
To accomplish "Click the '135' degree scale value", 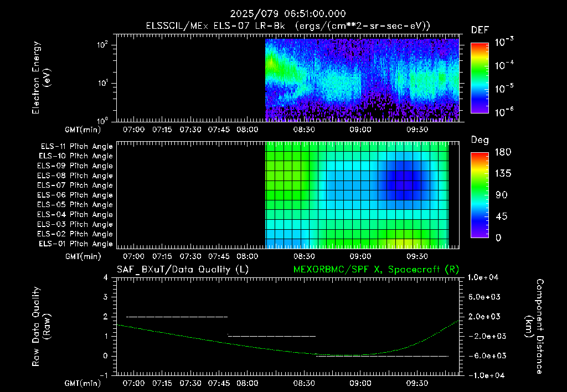I will click(503, 173).
